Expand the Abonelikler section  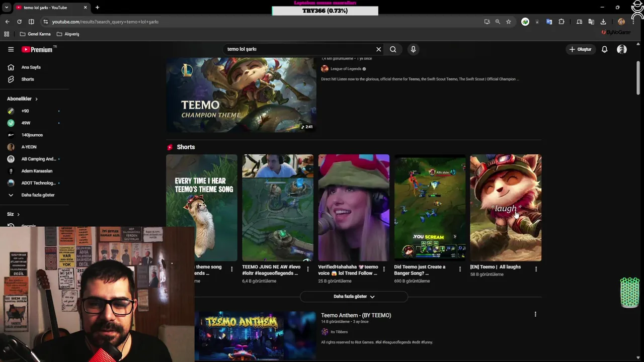tap(23, 99)
